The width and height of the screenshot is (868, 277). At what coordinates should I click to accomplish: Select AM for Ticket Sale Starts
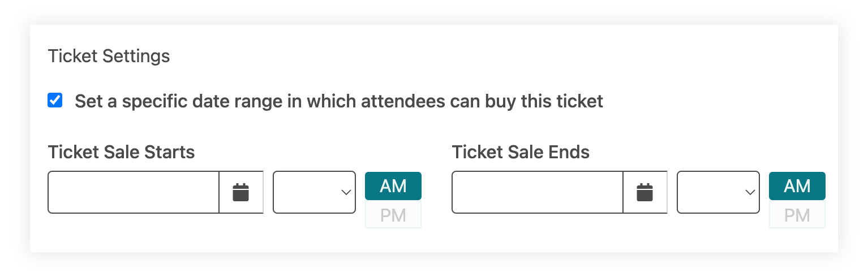pyautogui.click(x=393, y=186)
